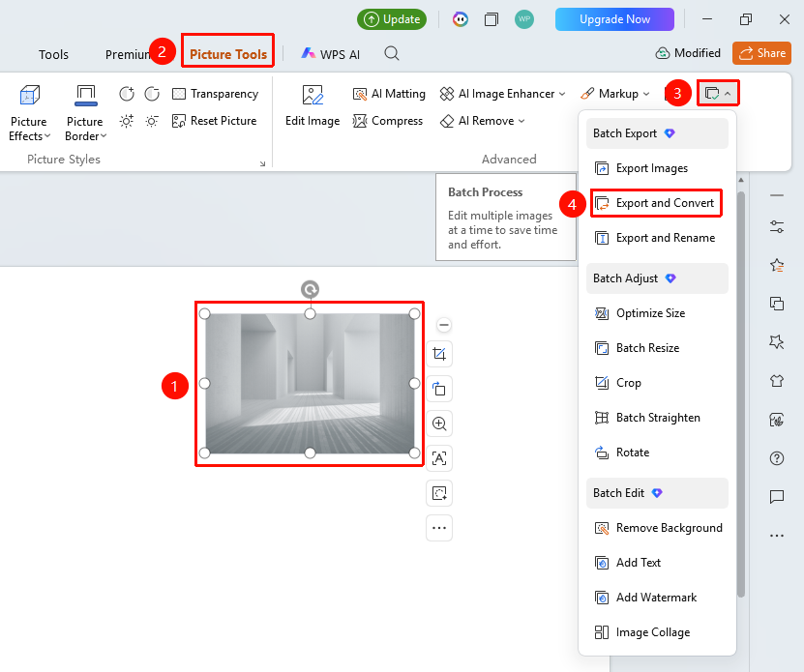
Task: Click the green Update button
Action: pos(392,19)
